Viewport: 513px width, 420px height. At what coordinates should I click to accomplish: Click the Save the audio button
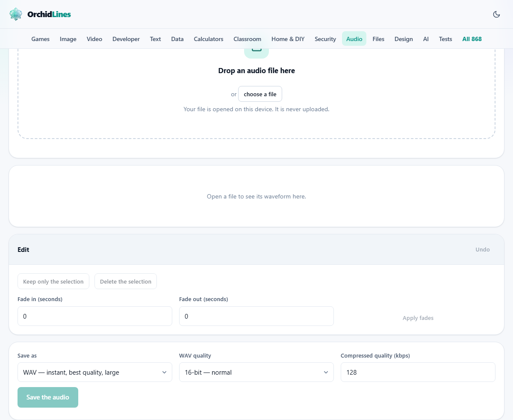(x=48, y=397)
